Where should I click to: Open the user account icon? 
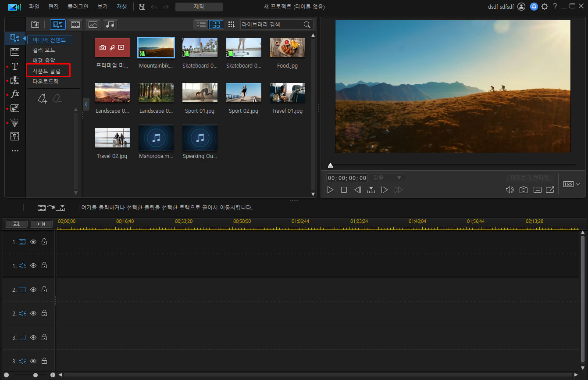tap(521, 7)
